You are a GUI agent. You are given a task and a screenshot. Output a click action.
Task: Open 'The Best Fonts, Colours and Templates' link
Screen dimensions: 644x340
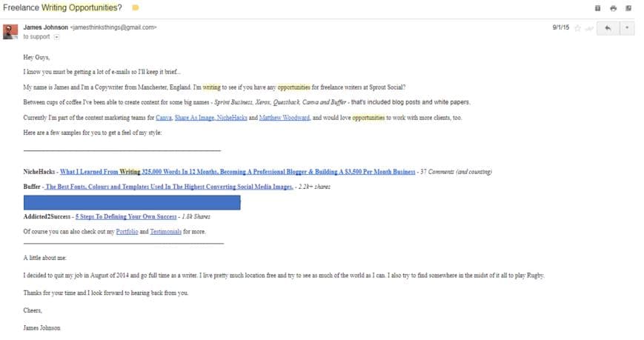click(x=168, y=187)
